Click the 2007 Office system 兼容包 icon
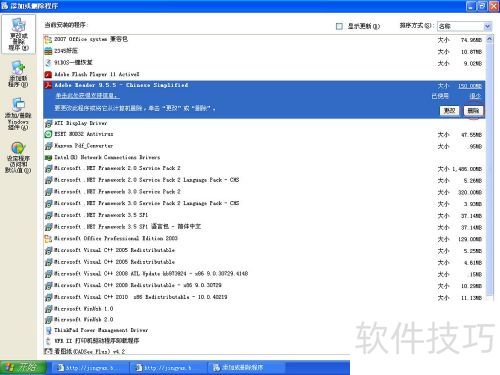 tap(48, 40)
